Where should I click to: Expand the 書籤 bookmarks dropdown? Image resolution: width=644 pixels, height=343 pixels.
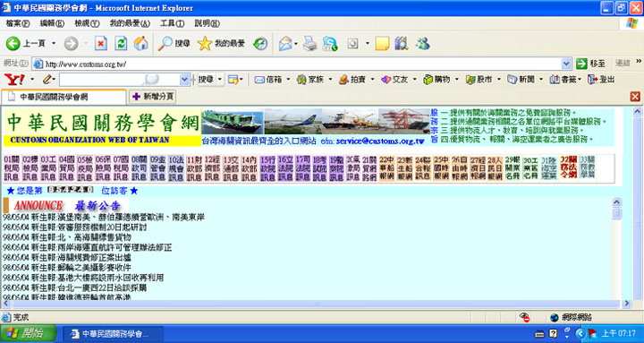coord(579,80)
